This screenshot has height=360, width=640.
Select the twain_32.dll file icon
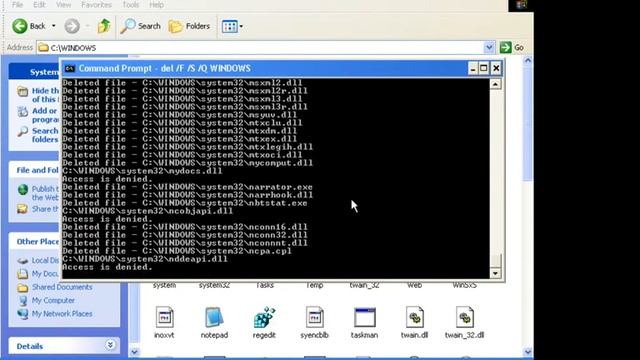pyautogui.click(x=464, y=318)
